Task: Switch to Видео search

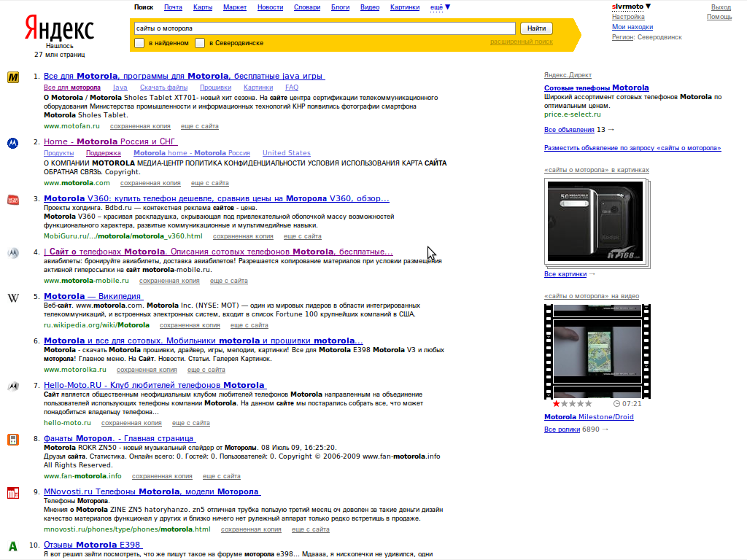Action: (x=370, y=7)
